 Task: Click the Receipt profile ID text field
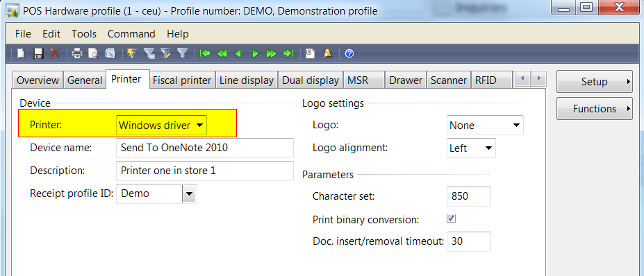149,193
